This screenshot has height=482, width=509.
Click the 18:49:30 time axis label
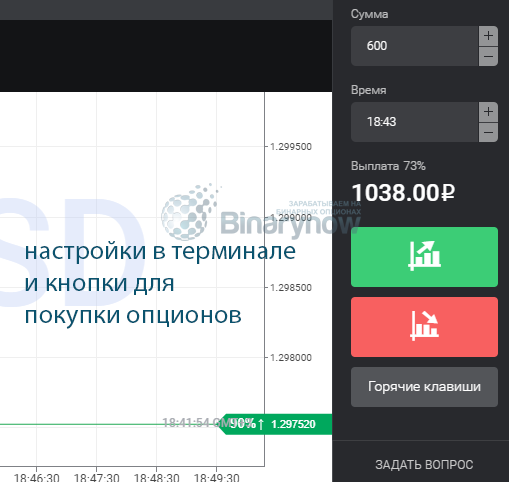(x=217, y=477)
